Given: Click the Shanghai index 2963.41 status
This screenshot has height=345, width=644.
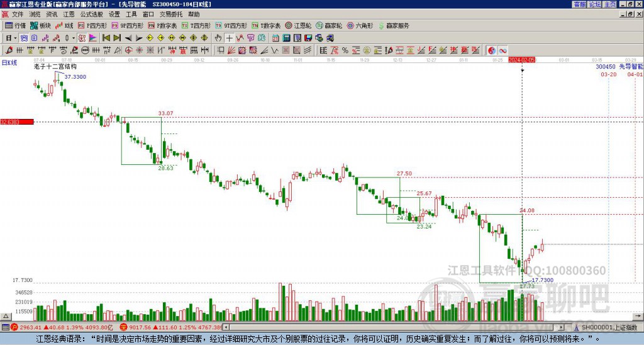Looking at the screenshot, I should tap(62, 328).
